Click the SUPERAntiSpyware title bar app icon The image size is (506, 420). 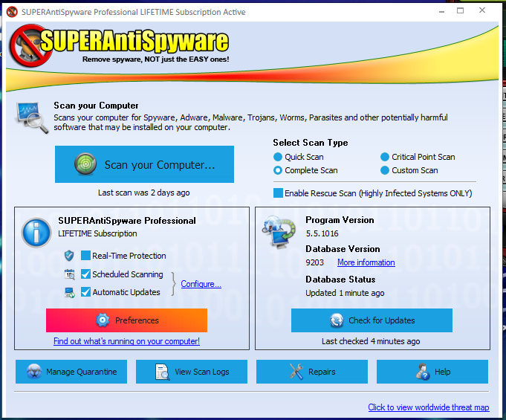tap(12, 12)
